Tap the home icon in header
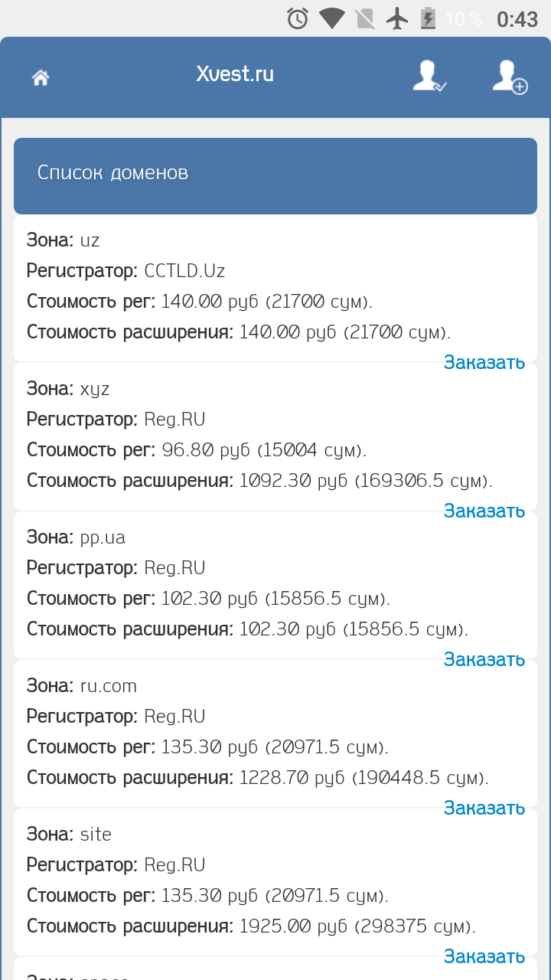551x980 pixels. pyautogui.click(x=41, y=77)
